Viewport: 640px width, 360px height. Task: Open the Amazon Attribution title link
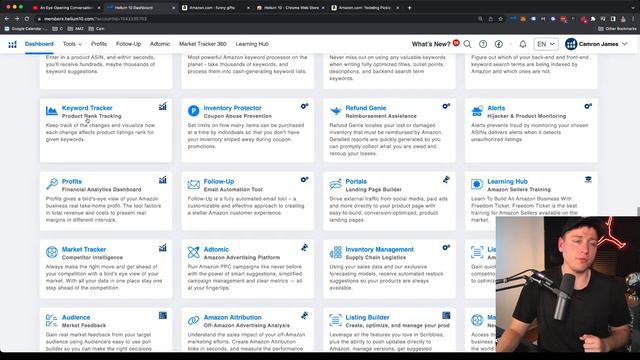(x=233, y=317)
